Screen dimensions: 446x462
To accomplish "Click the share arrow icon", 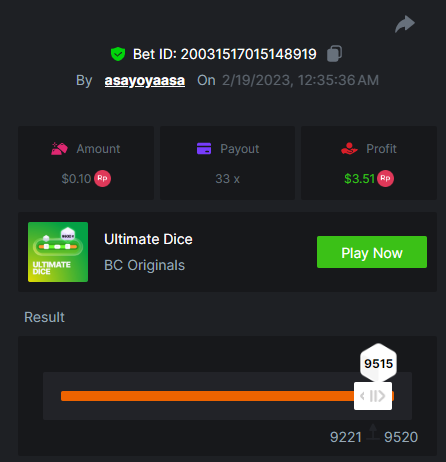I will (x=405, y=24).
